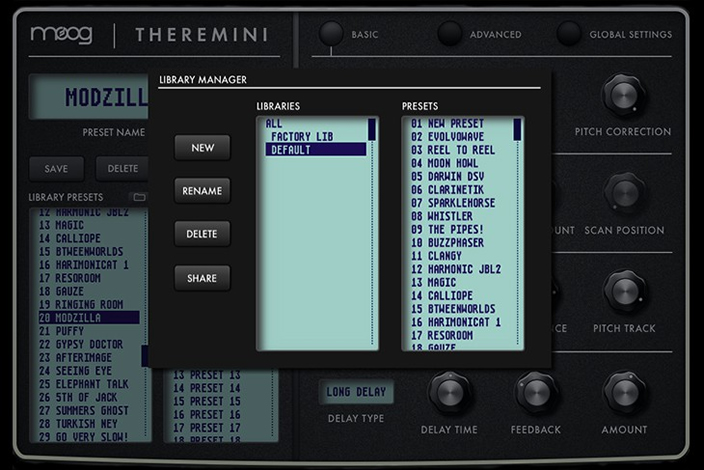Viewport: 704px width, 470px height.
Task: Select 29 GO VERY SLOW! preset
Action: [x=89, y=437]
